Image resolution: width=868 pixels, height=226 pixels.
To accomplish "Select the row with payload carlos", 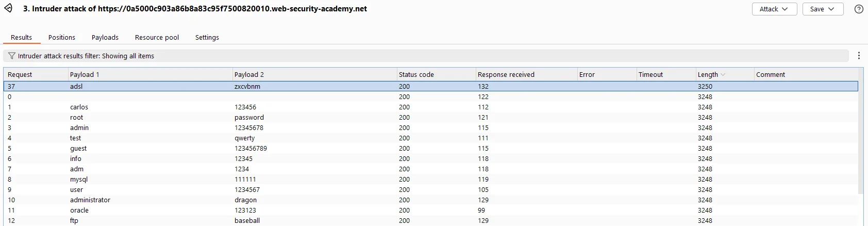I will [x=431, y=107].
